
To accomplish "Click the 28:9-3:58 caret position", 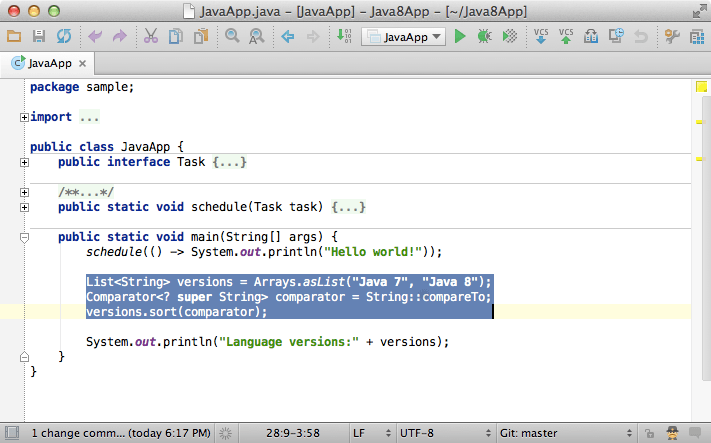I will (292, 433).
